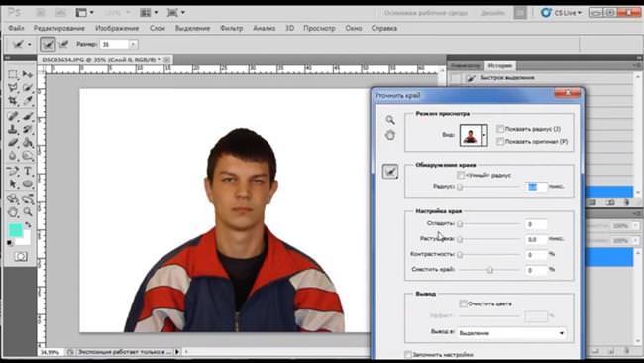This screenshot has width=644, height=363.
Task: Open the 'Редактирование' menu
Action: click(x=59, y=28)
